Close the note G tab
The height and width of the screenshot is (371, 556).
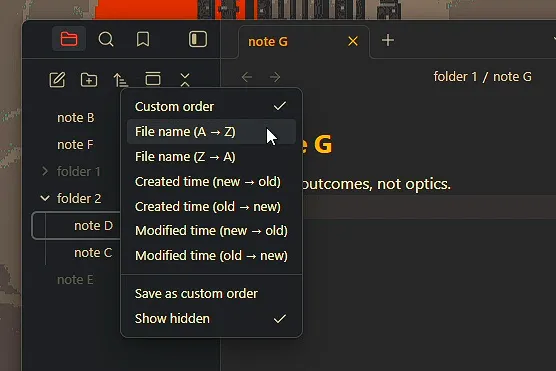click(353, 41)
